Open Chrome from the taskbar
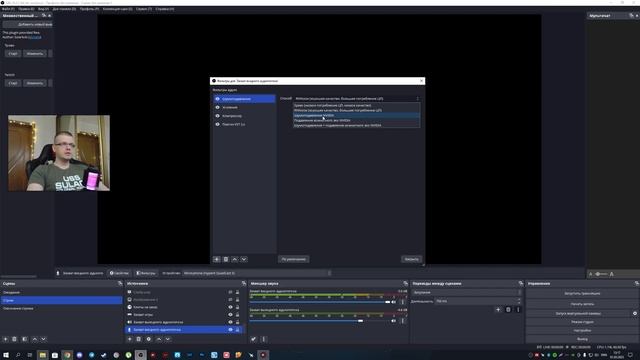 point(67,355)
